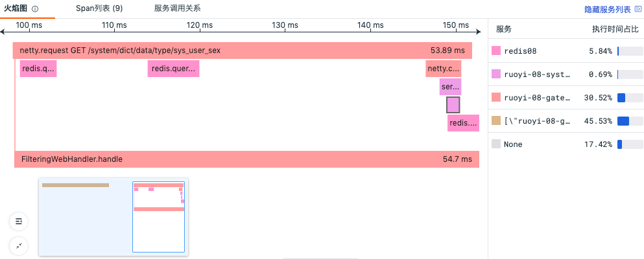
Task: Click the panel icon next to 隐藏服务列表
Action: 638,9
